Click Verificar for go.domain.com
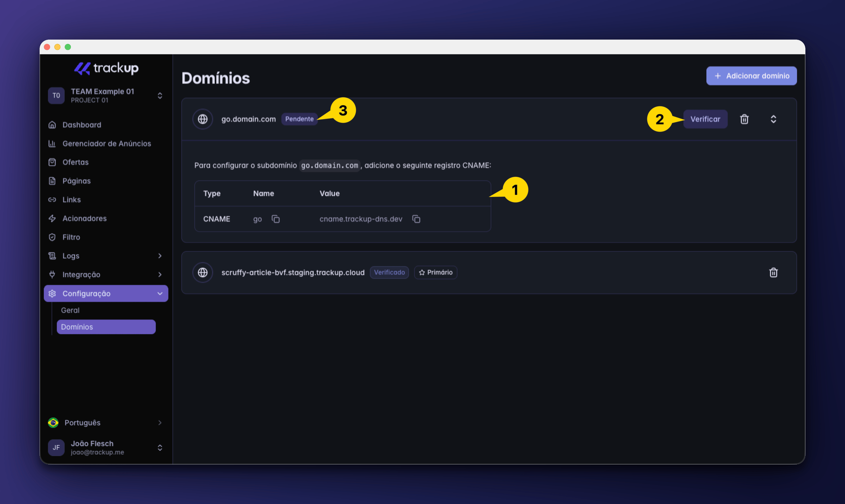The height and width of the screenshot is (504, 845). [x=705, y=119]
